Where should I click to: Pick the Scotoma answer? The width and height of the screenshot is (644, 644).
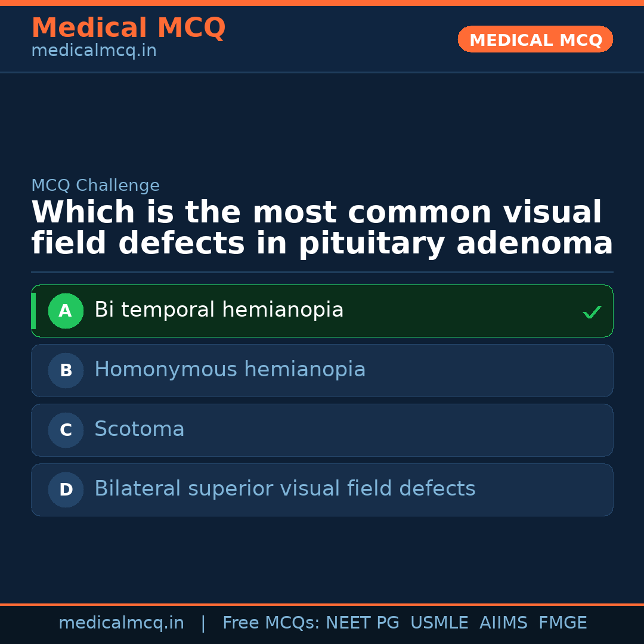coord(140,429)
